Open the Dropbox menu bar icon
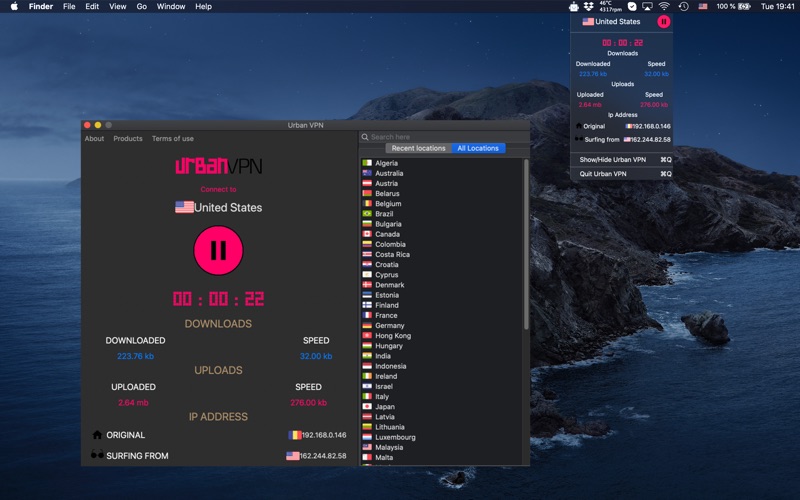This screenshot has width=800, height=500. [589, 6]
